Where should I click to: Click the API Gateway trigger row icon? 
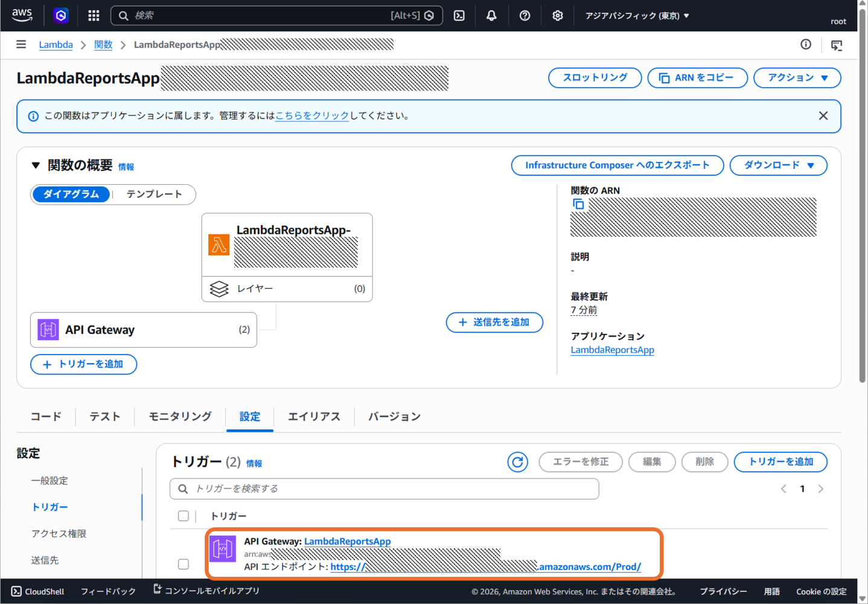point(223,549)
